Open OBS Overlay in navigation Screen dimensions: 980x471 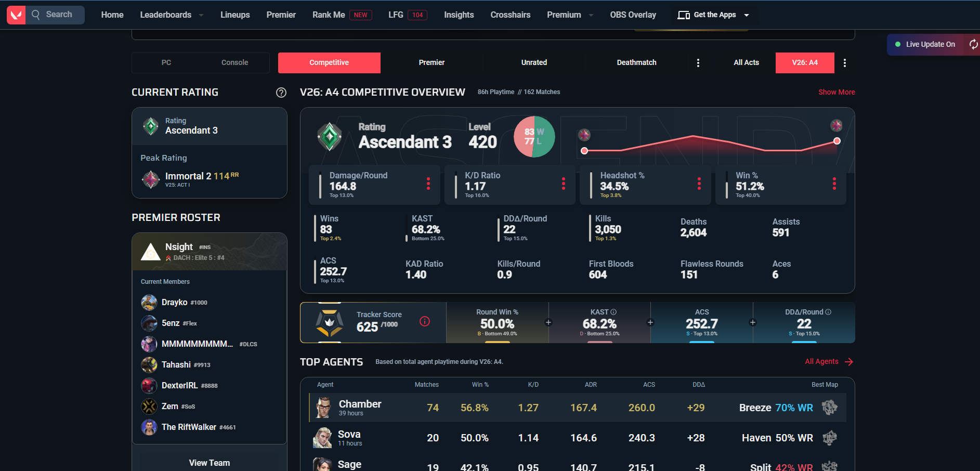click(x=633, y=15)
